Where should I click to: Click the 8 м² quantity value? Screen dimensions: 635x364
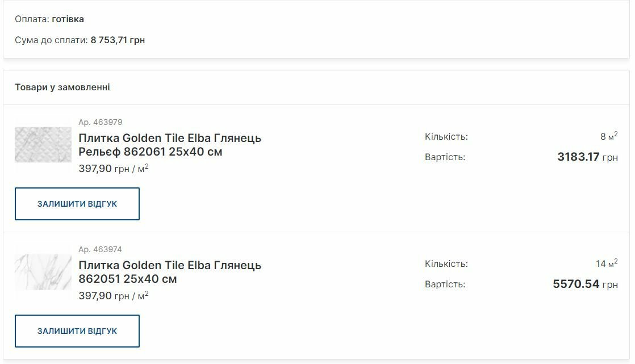609,136
